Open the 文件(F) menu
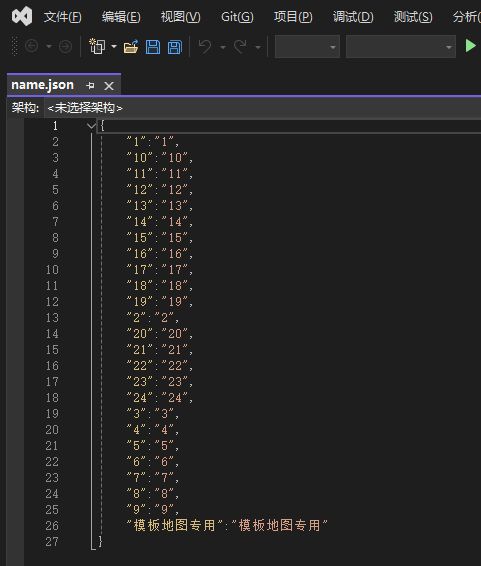481x566 pixels. 62,17
